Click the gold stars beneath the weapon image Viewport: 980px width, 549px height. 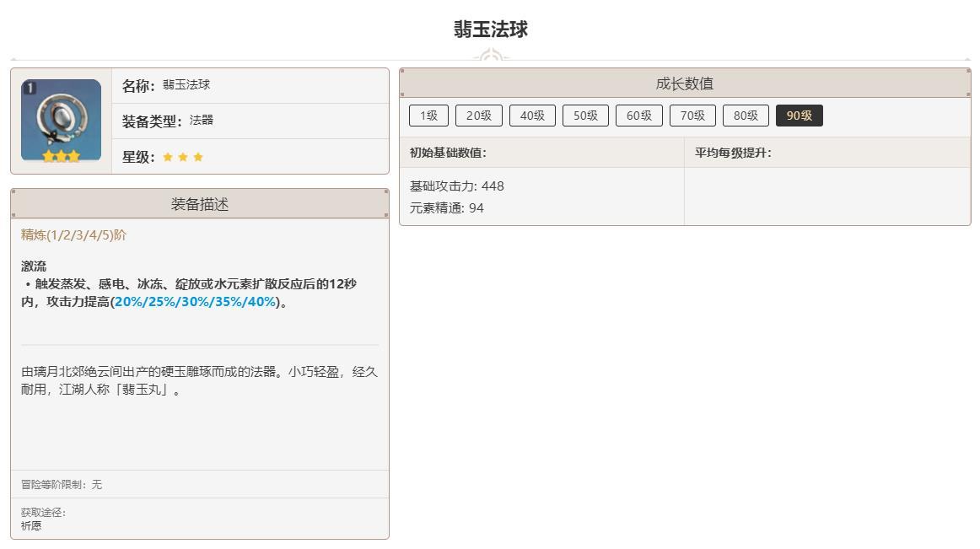[x=61, y=156]
